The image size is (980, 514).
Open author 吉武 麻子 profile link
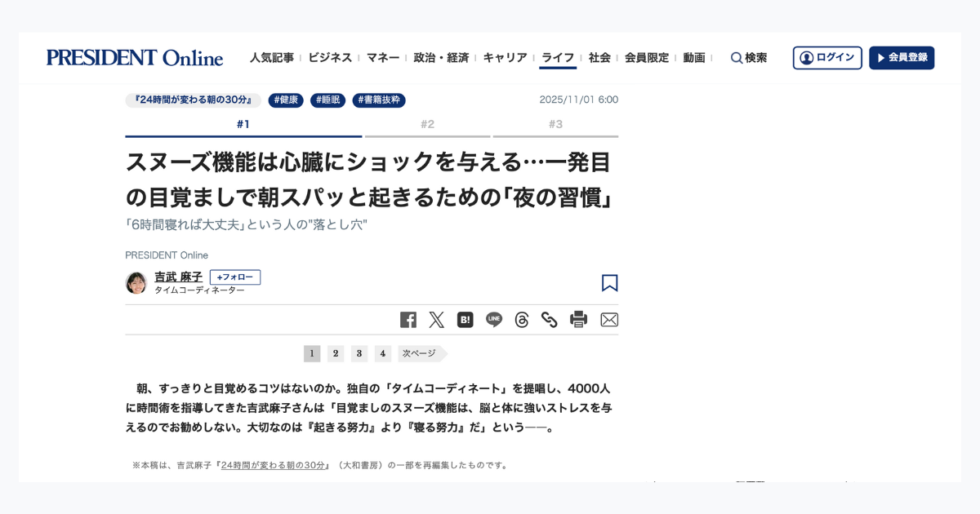178,277
